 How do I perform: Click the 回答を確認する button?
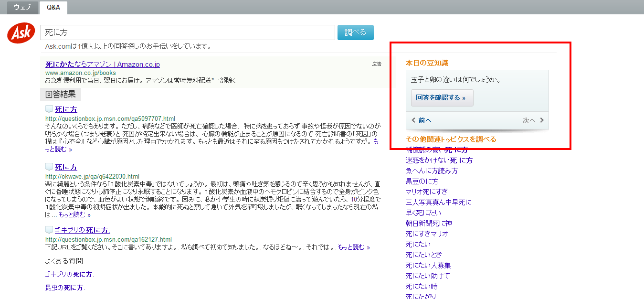442,97
